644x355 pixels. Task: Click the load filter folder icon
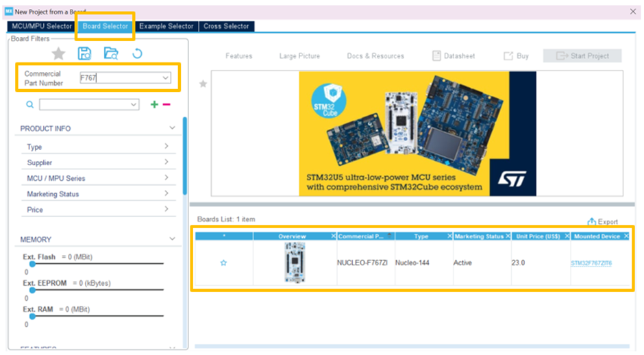point(110,53)
